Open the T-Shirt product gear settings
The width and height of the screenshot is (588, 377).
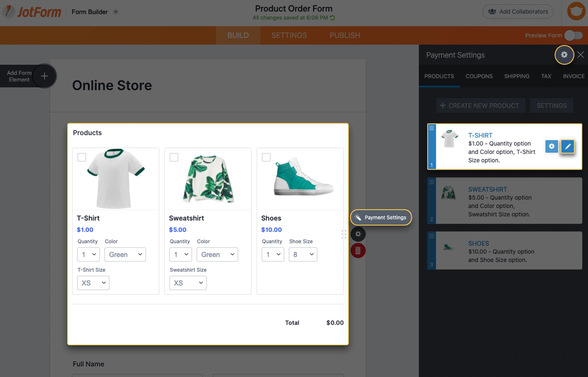551,146
